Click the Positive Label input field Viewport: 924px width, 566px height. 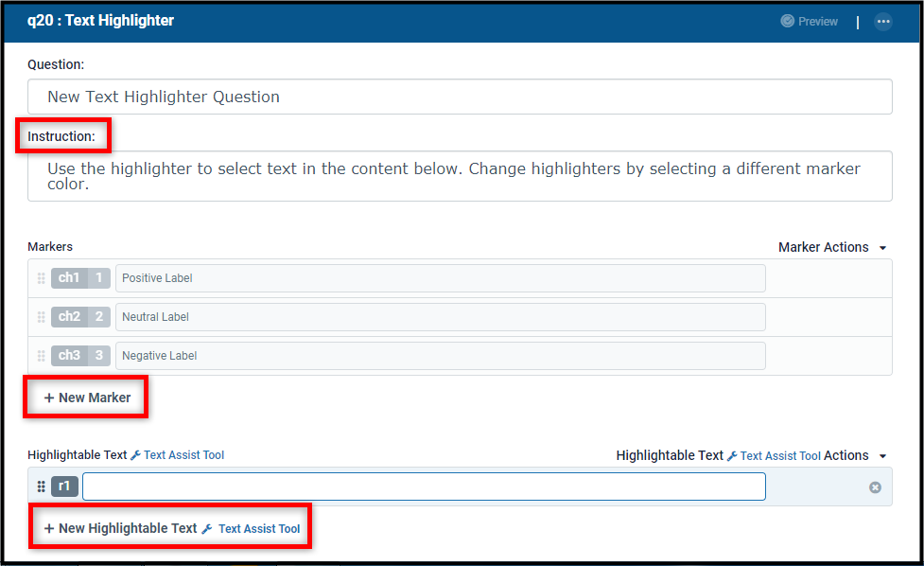coord(440,278)
